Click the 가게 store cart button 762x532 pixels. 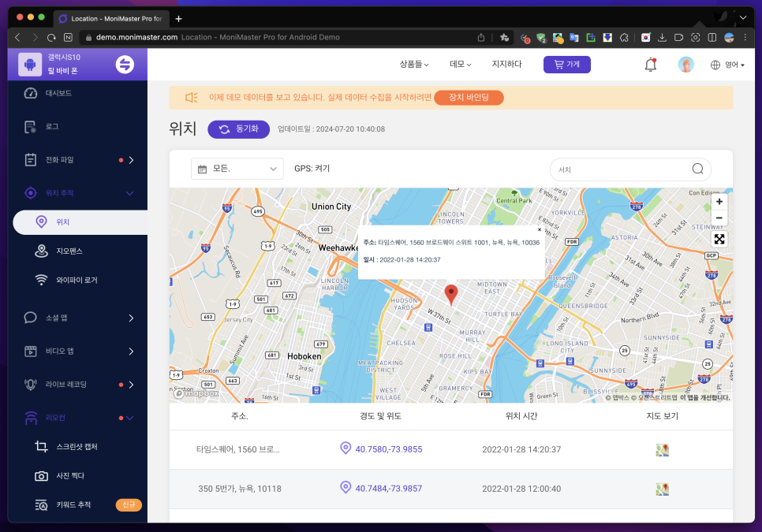point(567,65)
